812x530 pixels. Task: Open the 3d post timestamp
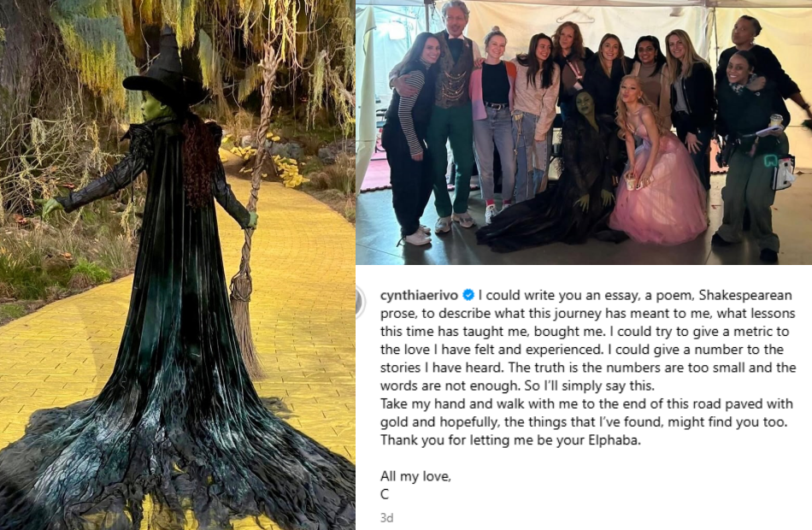tap(386, 517)
